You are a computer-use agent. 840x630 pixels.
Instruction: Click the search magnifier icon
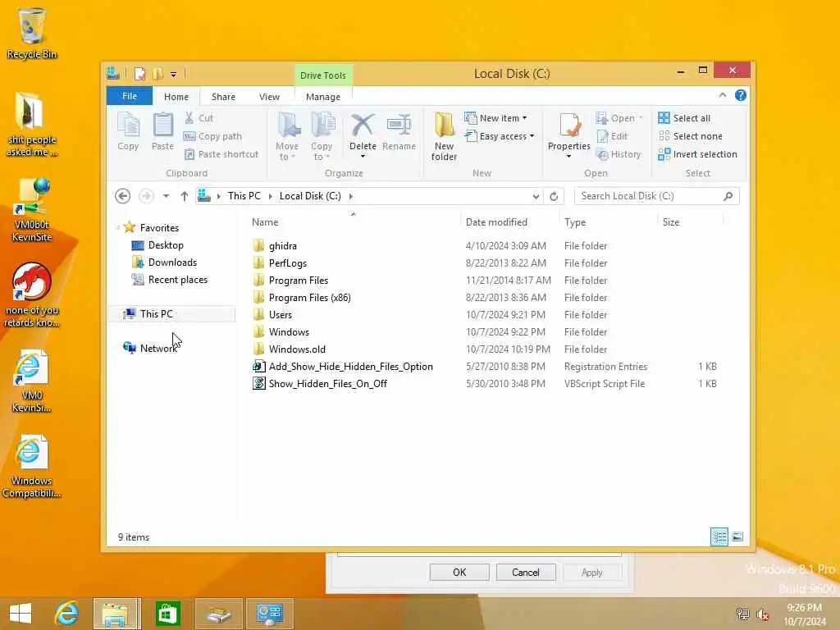click(x=728, y=196)
